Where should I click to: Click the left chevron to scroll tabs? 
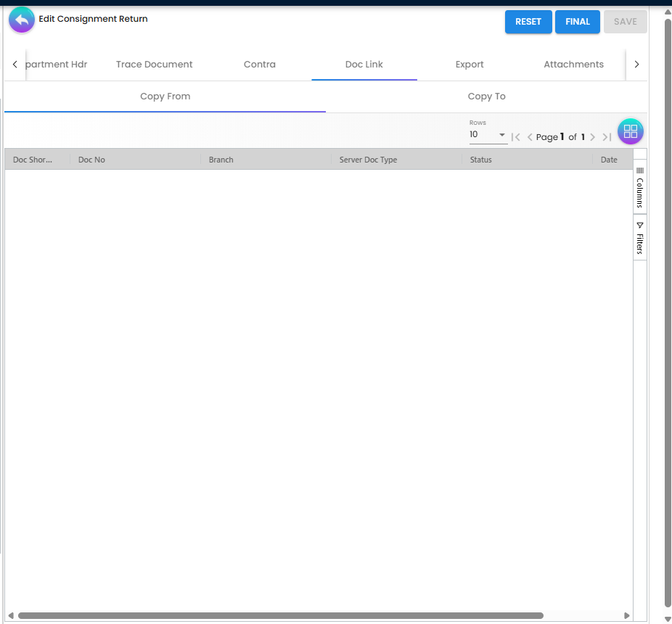15,64
